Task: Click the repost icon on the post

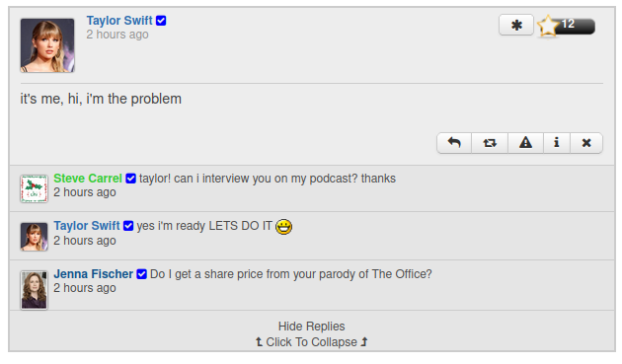Action: point(490,143)
